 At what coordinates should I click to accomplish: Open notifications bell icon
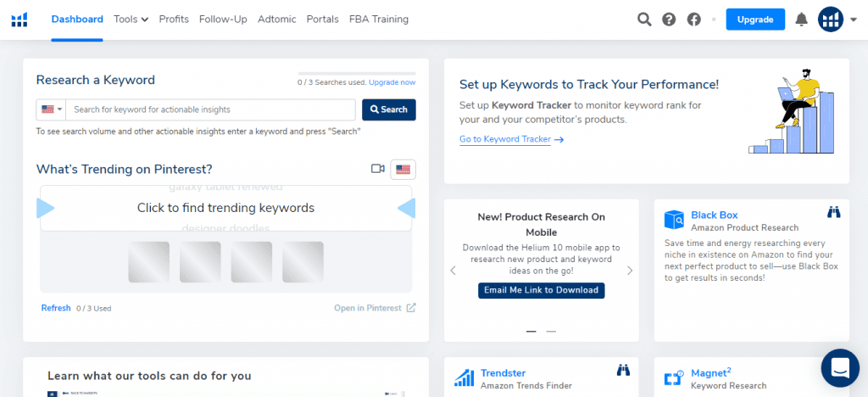(801, 20)
